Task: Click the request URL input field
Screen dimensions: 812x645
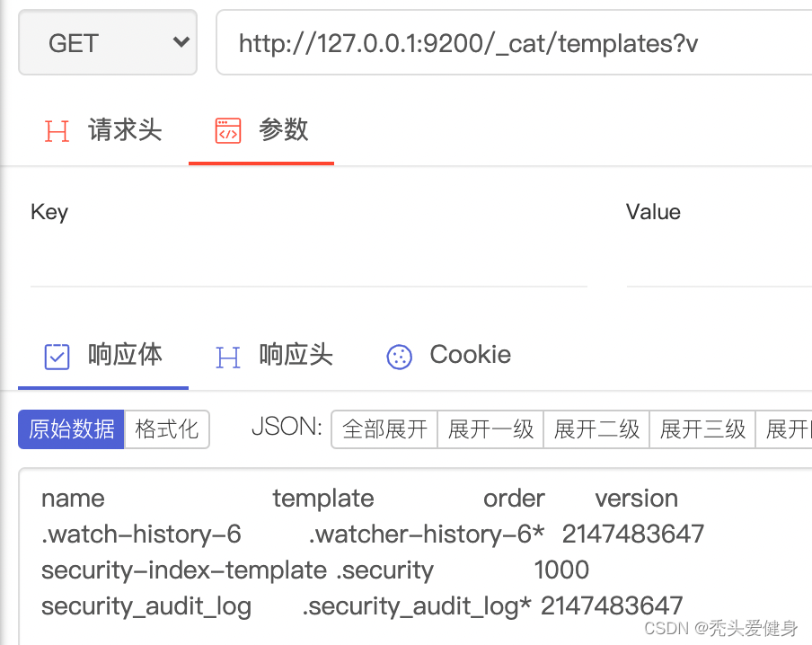Action: [512, 43]
